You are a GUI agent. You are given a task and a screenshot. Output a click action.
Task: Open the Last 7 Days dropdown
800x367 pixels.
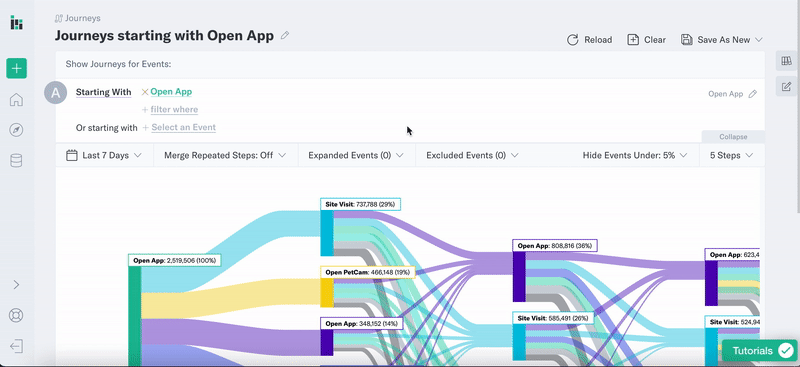click(104, 155)
